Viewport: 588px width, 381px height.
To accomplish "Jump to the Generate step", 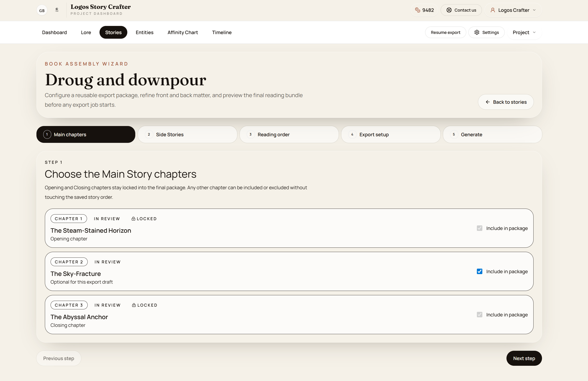I will click(492, 134).
